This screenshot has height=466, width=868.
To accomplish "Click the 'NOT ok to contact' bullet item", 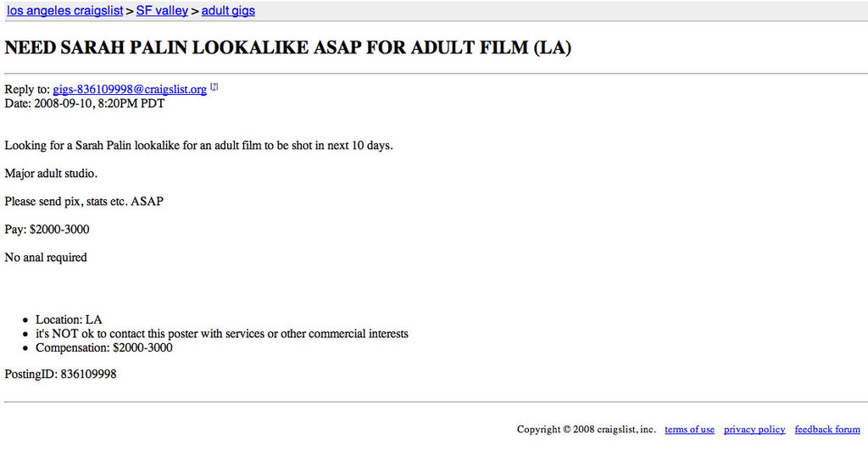I will [x=221, y=334].
